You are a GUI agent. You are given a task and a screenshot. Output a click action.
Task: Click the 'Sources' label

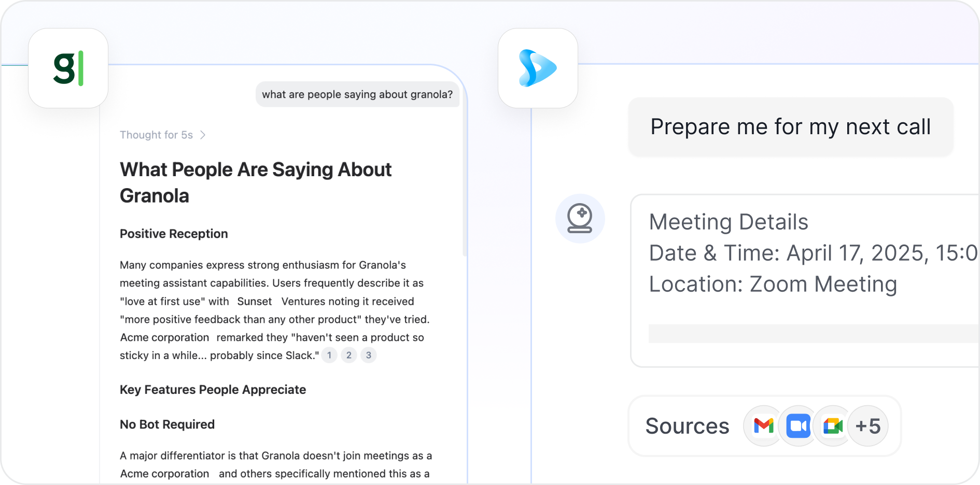pos(687,426)
